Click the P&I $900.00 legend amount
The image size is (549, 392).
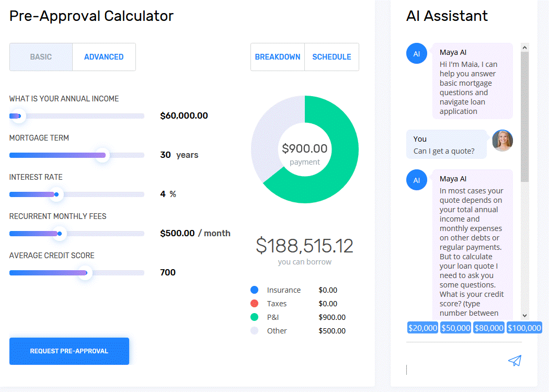332,317
